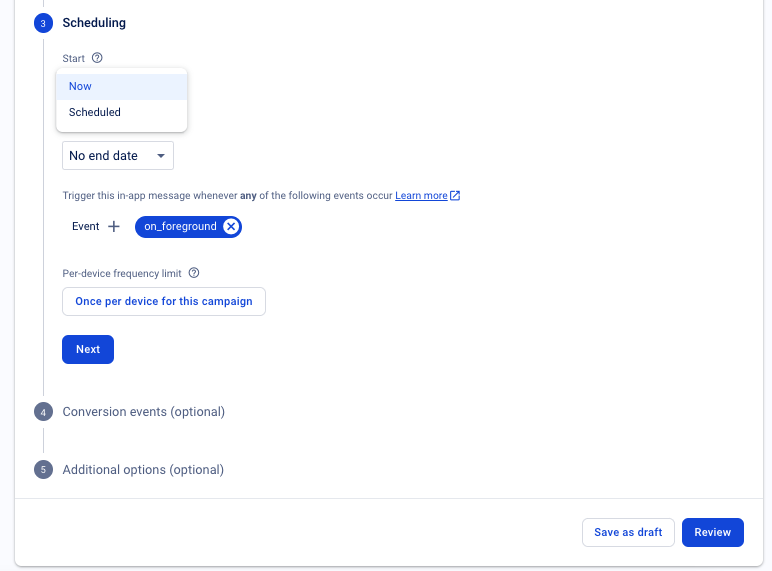Click the step 4 number badge

coord(43,412)
